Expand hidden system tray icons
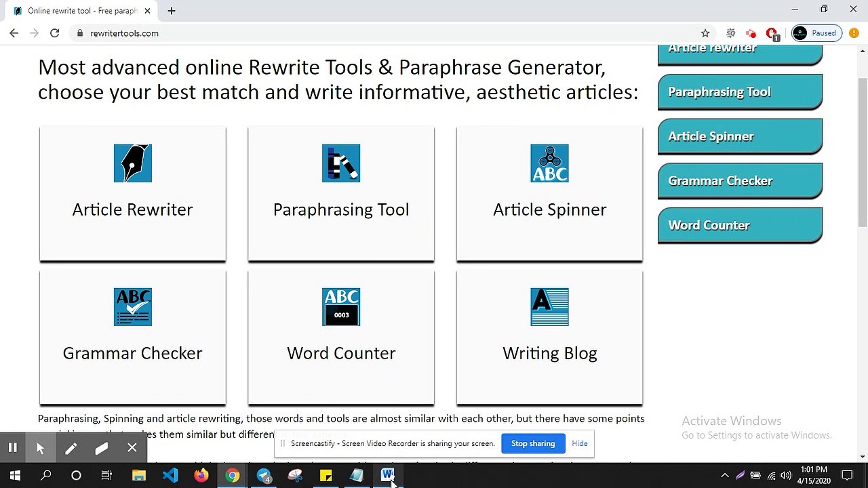This screenshot has height=488, width=868. (x=724, y=475)
